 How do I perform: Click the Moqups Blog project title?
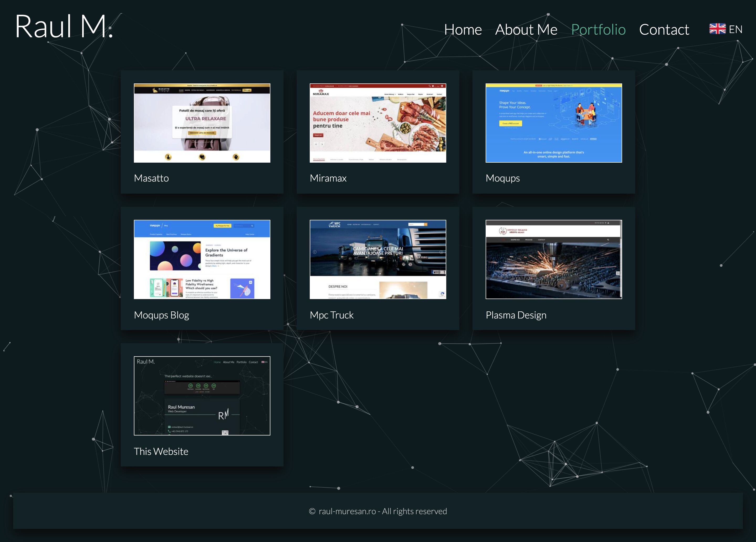click(161, 315)
